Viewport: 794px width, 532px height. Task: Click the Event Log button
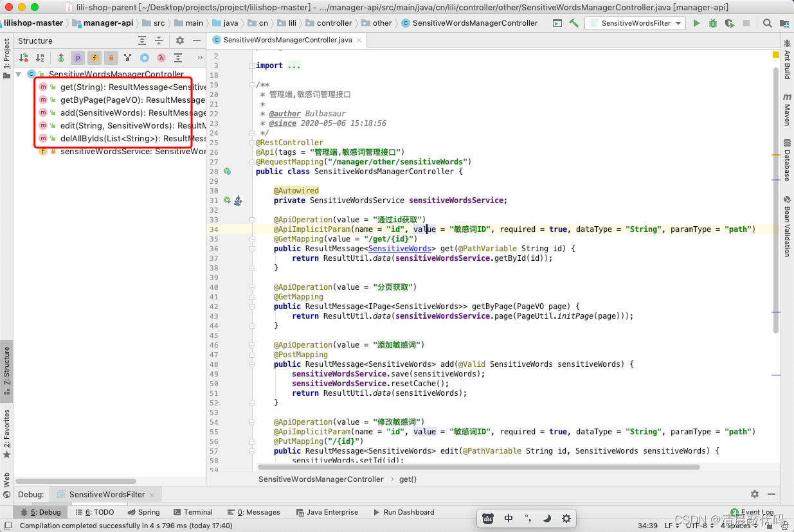click(x=752, y=513)
